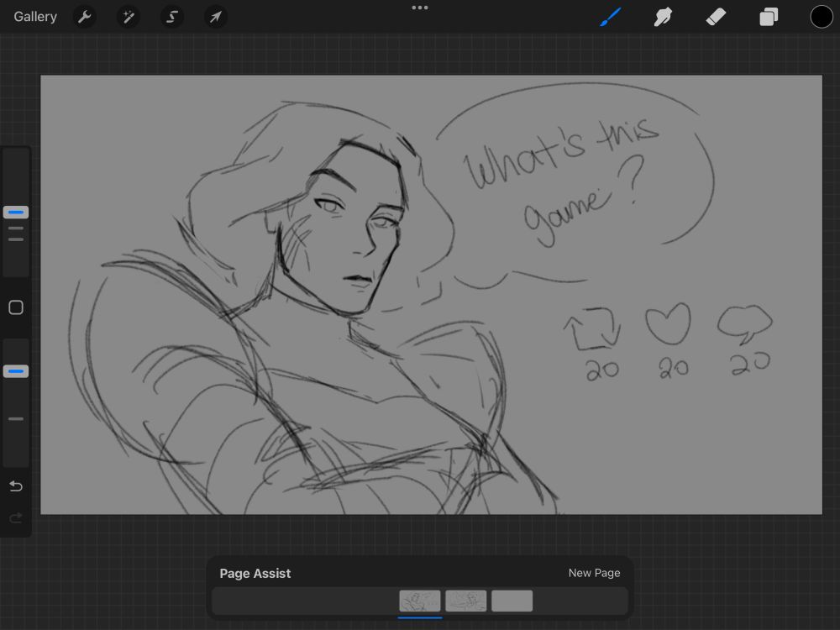Activate the Transform arrow tool
This screenshot has width=840, height=630.
(x=216, y=17)
